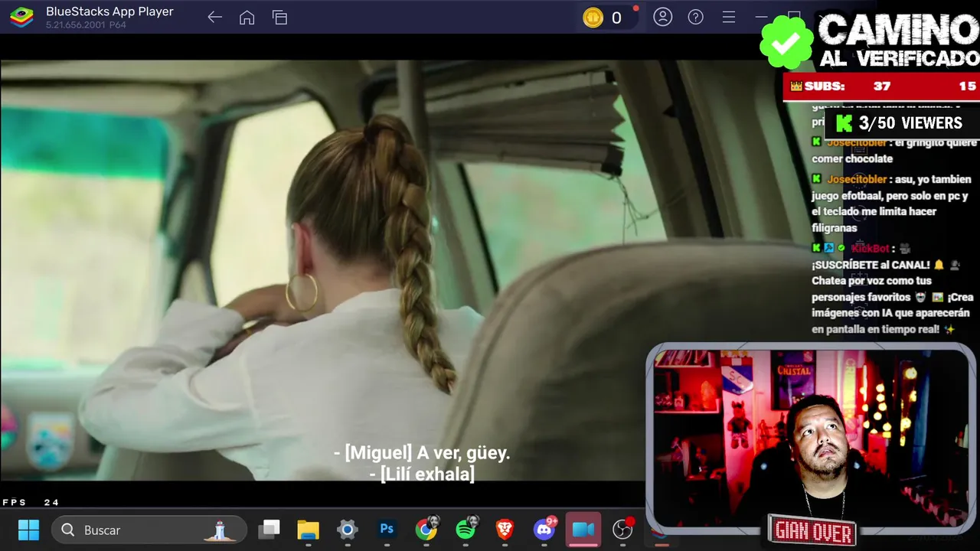The height and width of the screenshot is (551, 980).
Task: Open Photoshop from the taskbar
Action: [x=387, y=529]
